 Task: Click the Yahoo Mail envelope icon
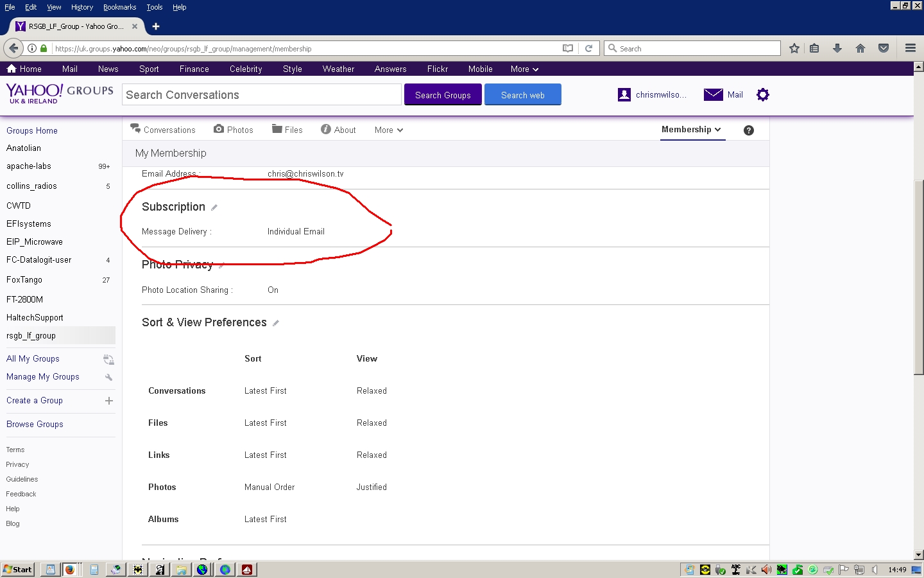coord(713,95)
